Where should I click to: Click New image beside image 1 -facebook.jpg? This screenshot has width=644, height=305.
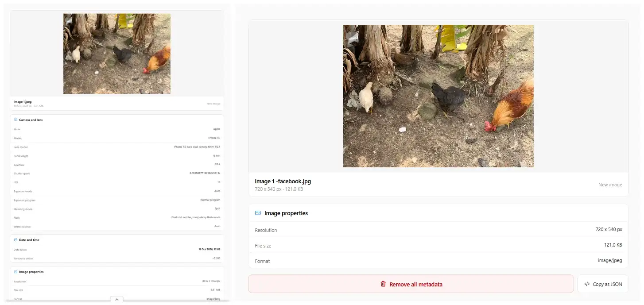coord(610,185)
